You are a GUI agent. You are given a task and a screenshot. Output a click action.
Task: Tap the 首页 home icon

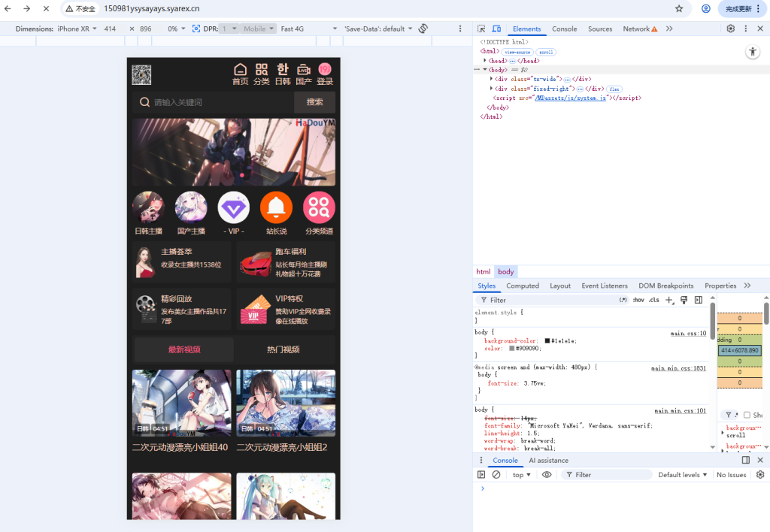[x=240, y=74]
